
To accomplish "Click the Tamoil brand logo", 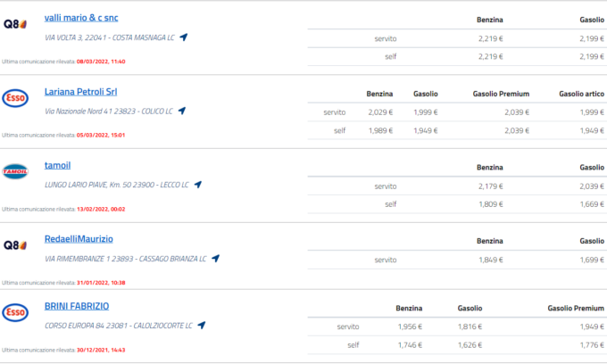I will pyautogui.click(x=16, y=171).
